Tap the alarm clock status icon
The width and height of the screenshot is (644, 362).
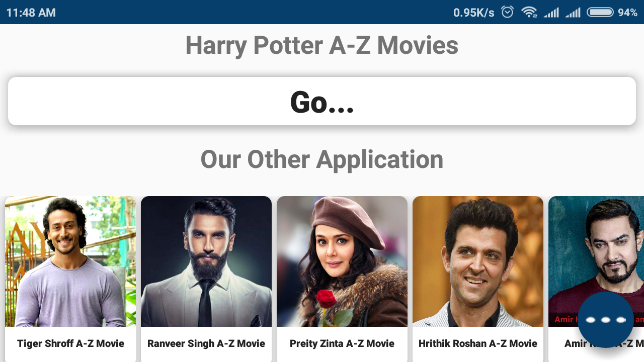pyautogui.click(x=507, y=12)
